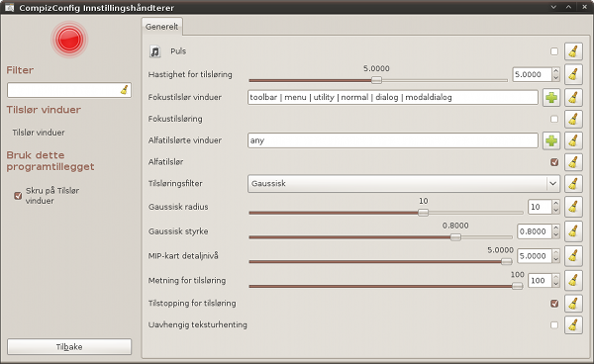Click the Alfatilslørte vinduer field containing any
Screen dimensions: 594x364
click(393, 140)
